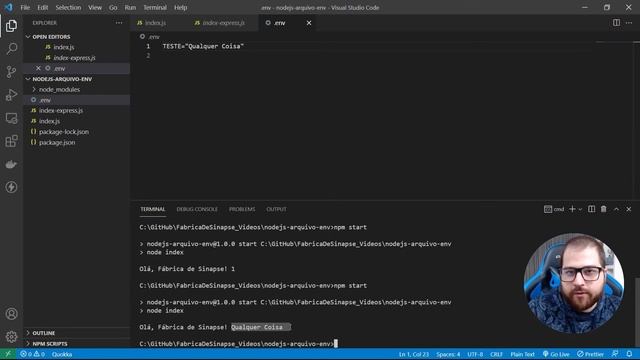Split the editor to the right
This screenshot has height=360, width=640.
click(616, 23)
